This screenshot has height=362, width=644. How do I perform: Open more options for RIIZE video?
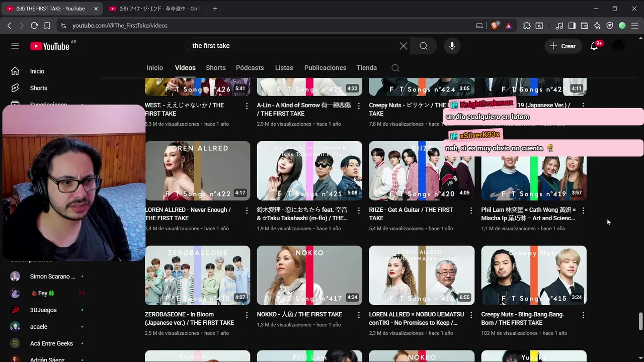click(x=471, y=210)
